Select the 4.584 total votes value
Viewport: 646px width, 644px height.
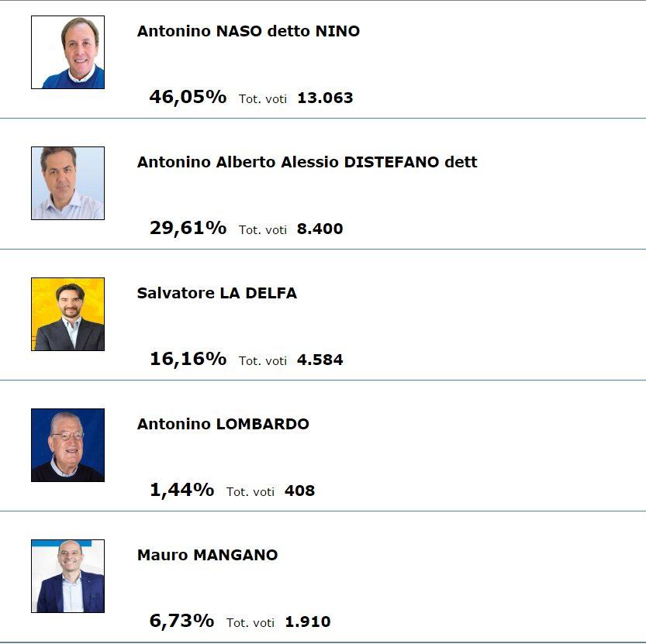320,360
